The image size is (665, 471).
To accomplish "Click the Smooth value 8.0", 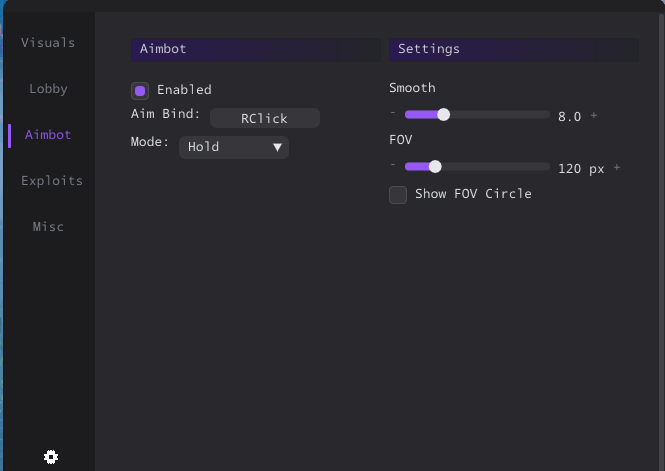I will [570, 117].
